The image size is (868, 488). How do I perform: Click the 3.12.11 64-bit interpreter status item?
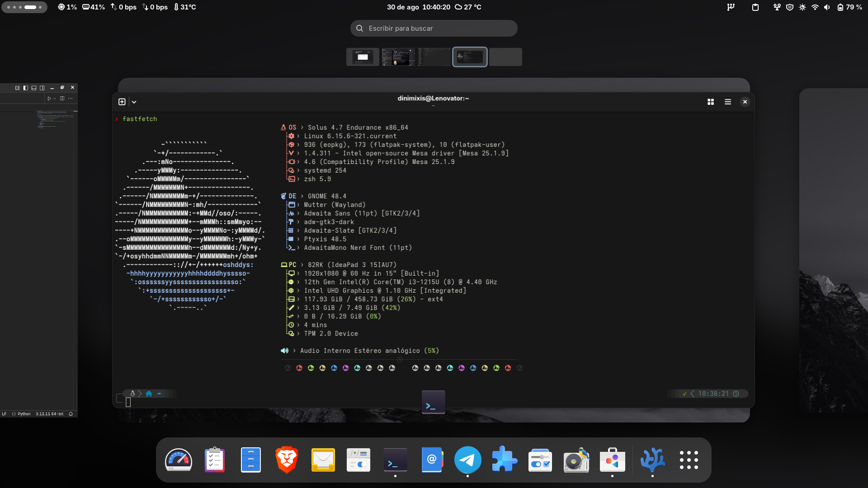(50, 413)
